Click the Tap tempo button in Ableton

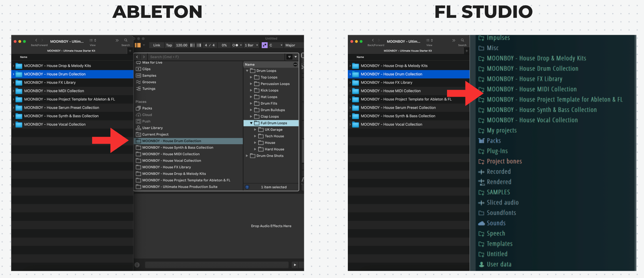[x=169, y=45]
